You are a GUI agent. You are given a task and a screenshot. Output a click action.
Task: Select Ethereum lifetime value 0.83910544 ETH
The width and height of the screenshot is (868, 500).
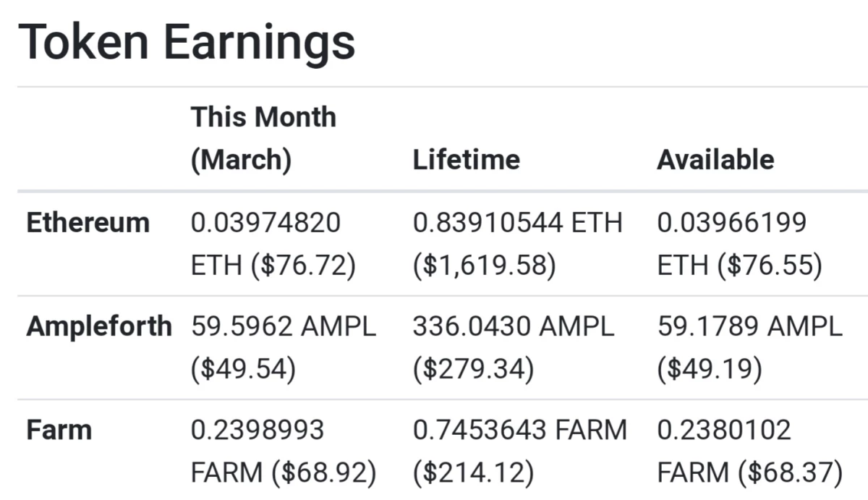click(x=517, y=223)
